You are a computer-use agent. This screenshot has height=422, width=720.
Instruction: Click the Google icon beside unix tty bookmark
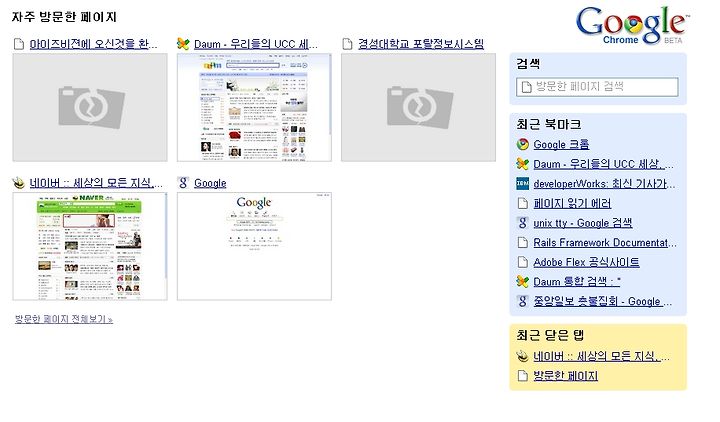tap(523, 223)
